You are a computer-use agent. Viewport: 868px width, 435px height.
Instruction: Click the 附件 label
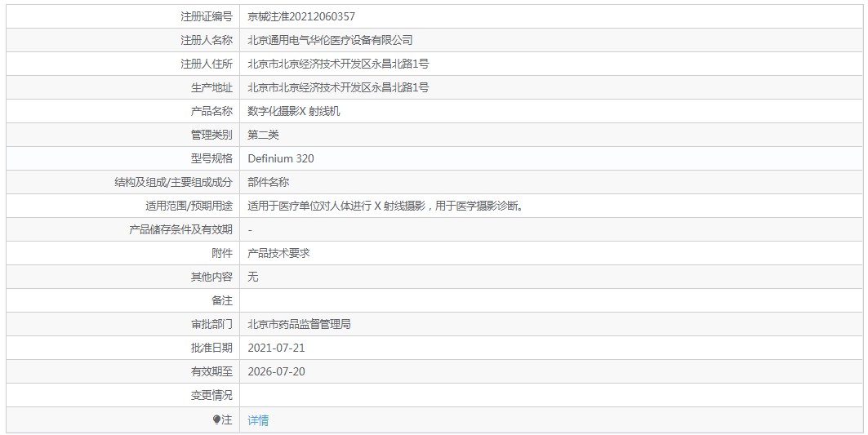coord(222,254)
